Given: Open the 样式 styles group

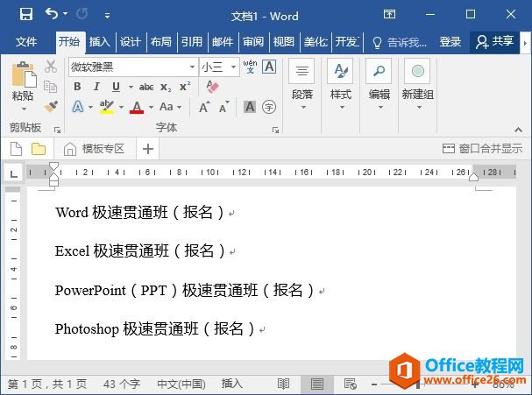Looking at the screenshot, I should coord(341,84).
